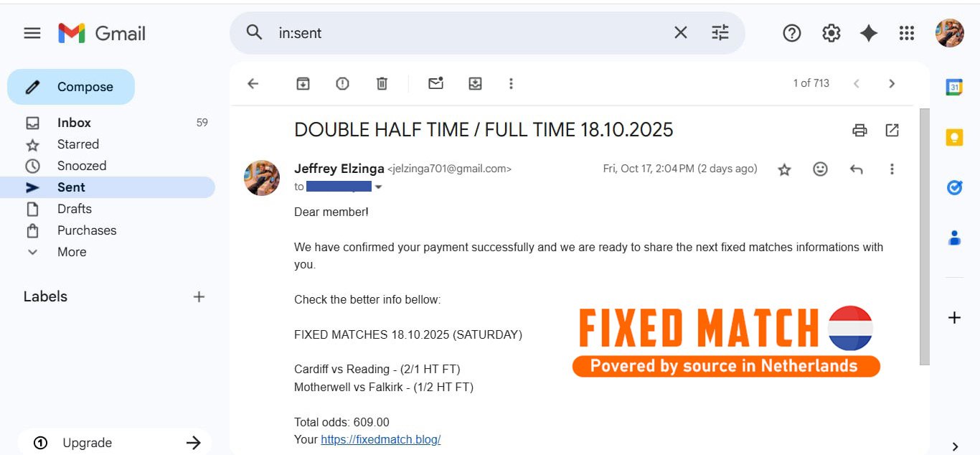Add an emoji reaction to the message
Image resolution: width=980 pixels, height=455 pixels.
click(x=820, y=169)
